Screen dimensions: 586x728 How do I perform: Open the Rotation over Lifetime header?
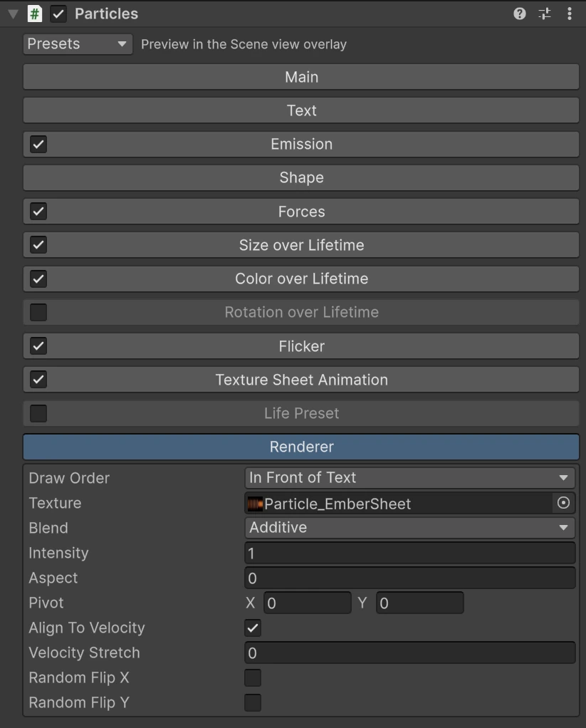pyautogui.click(x=301, y=312)
